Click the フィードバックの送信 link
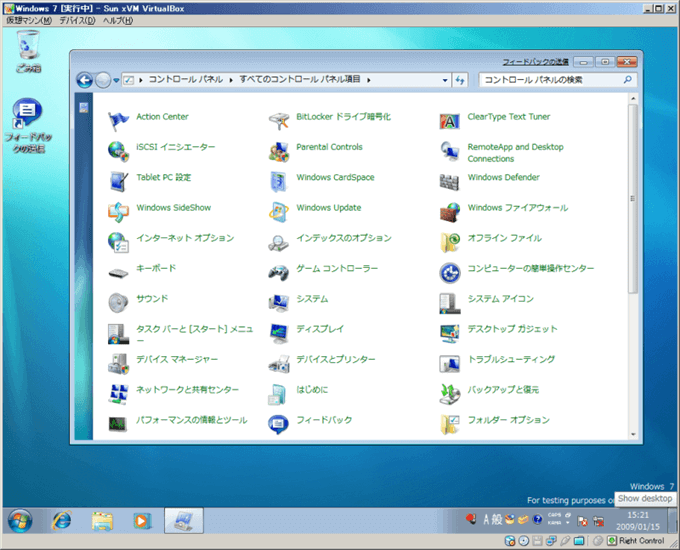This screenshot has width=680, height=550. (535, 61)
